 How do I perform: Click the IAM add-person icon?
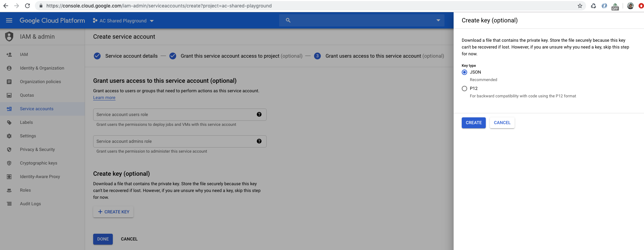point(9,54)
